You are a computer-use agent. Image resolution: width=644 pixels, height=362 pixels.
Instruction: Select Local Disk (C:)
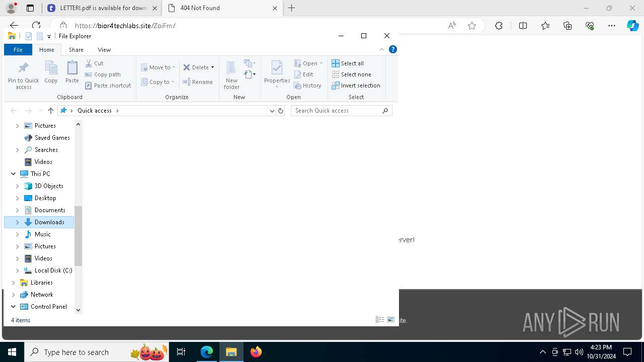[48, 270]
